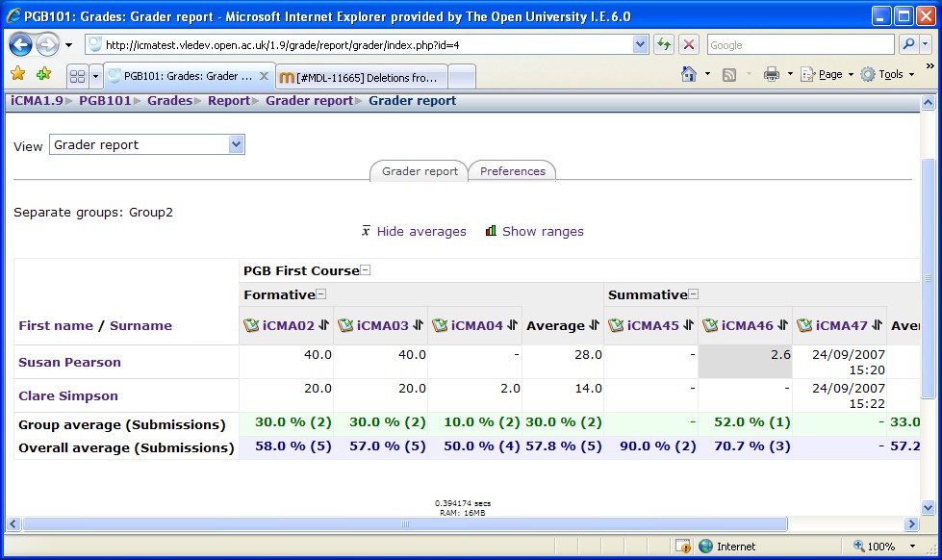Open the Tools menu

click(887, 74)
